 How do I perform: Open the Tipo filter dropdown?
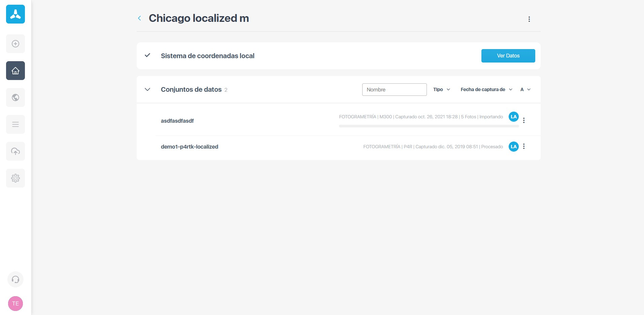click(441, 89)
